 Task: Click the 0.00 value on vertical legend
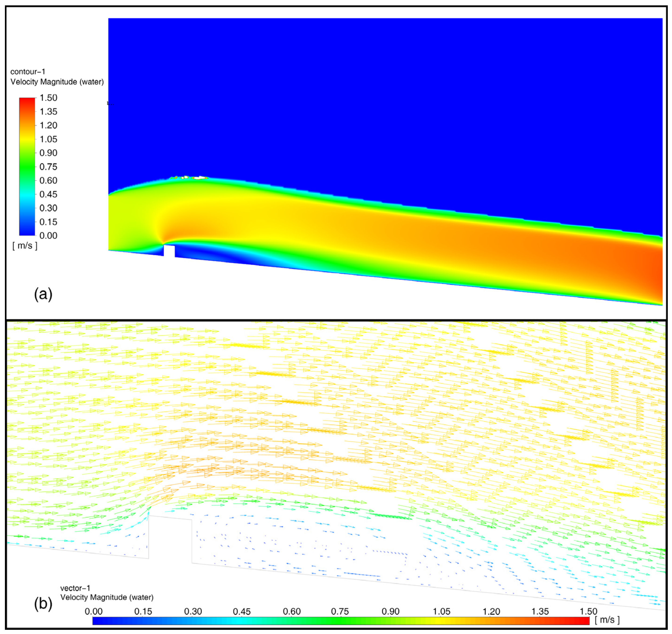[x=48, y=236]
